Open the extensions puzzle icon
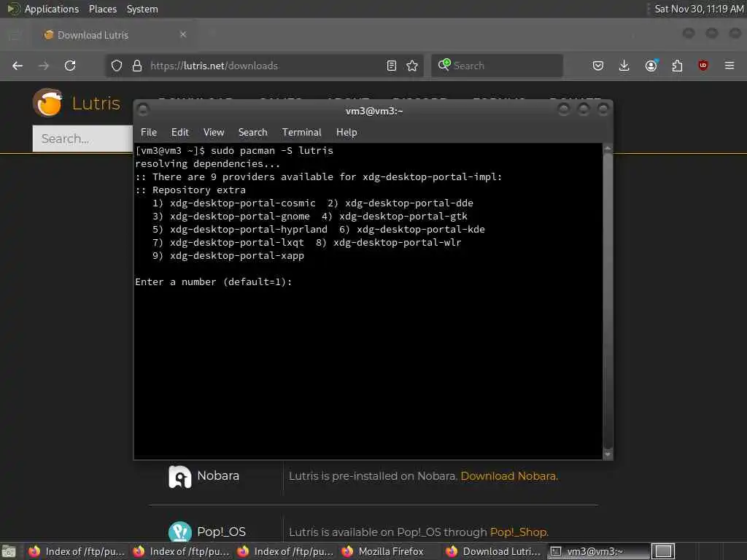Image resolution: width=747 pixels, height=560 pixels. (677, 66)
